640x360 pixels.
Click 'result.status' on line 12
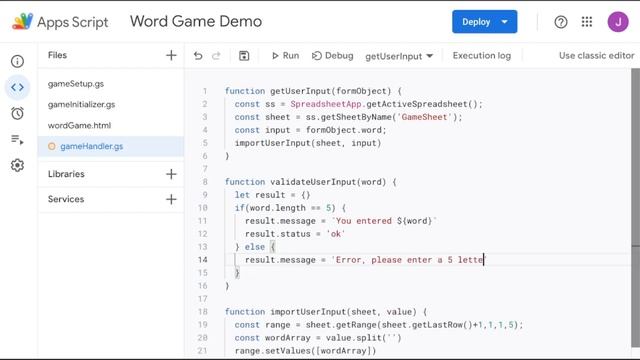(278, 234)
